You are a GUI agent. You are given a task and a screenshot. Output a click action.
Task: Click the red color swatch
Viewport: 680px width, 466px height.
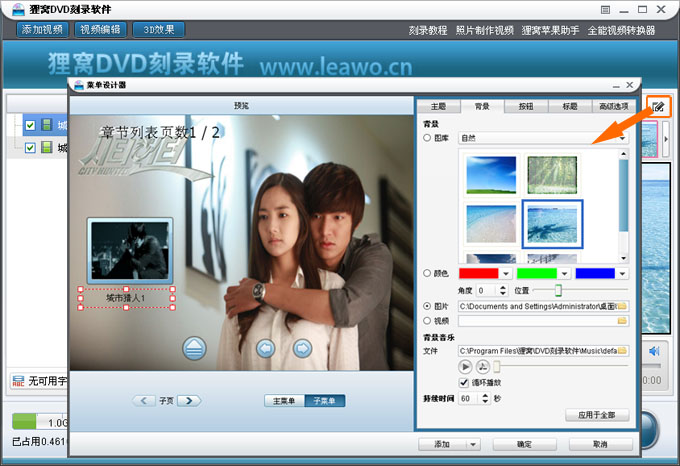pos(479,274)
